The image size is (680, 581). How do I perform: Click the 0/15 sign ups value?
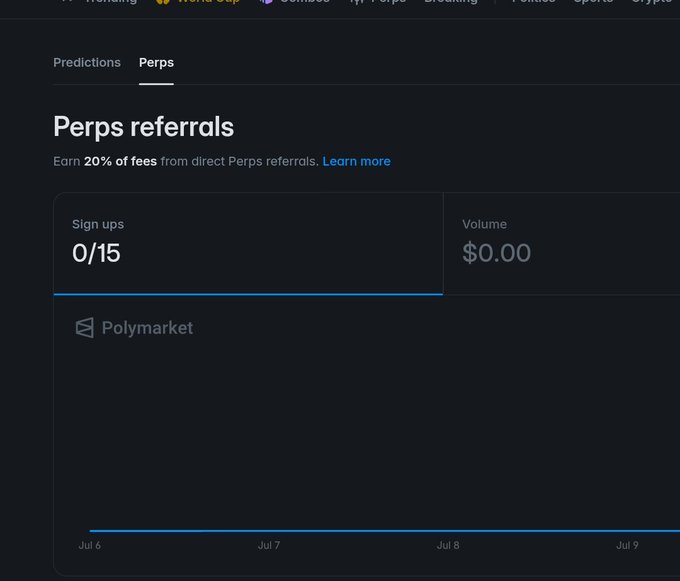click(96, 253)
